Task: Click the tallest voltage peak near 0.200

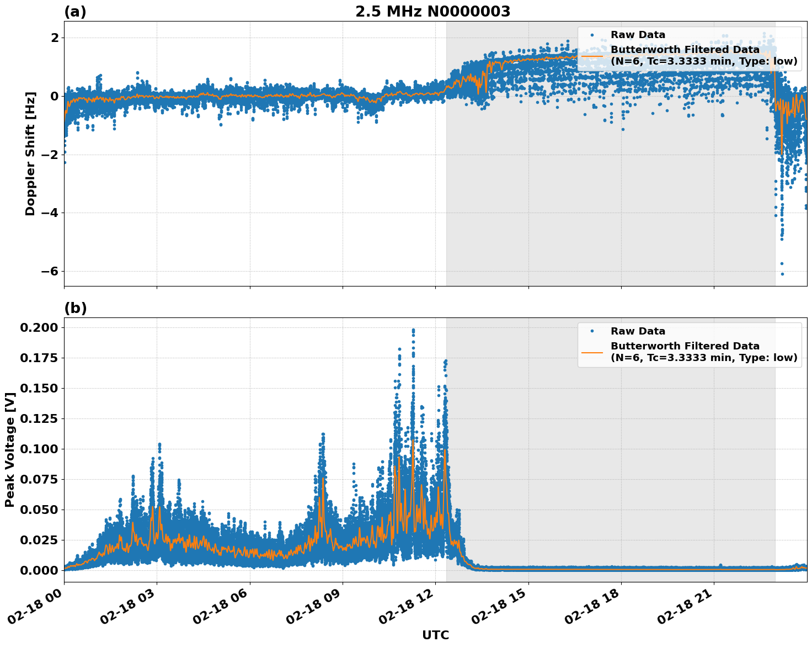Action: (412, 329)
